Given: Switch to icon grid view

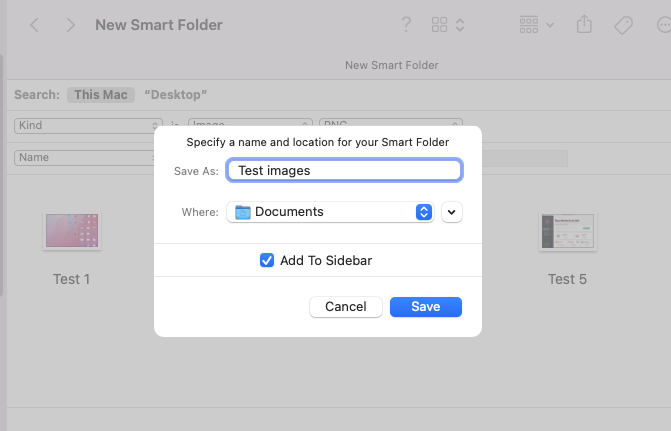Looking at the screenshot, I should [x=439, y=25].
